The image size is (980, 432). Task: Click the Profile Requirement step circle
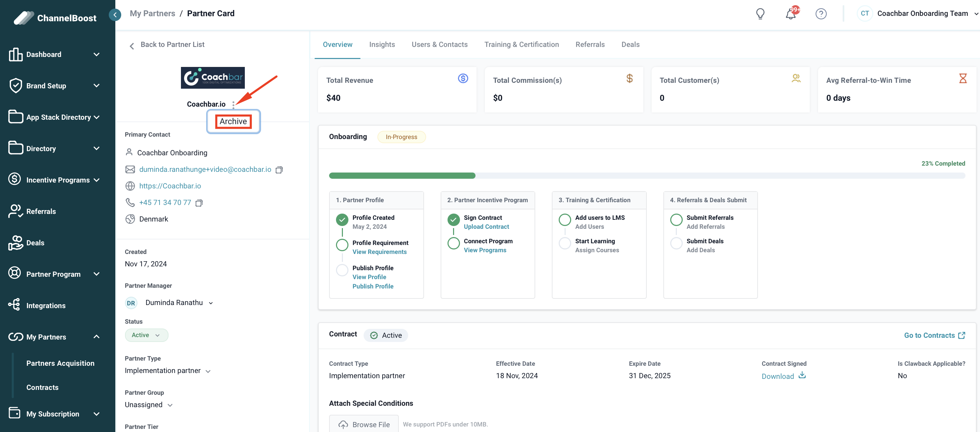pyautogui.click(x=342, y=245)
